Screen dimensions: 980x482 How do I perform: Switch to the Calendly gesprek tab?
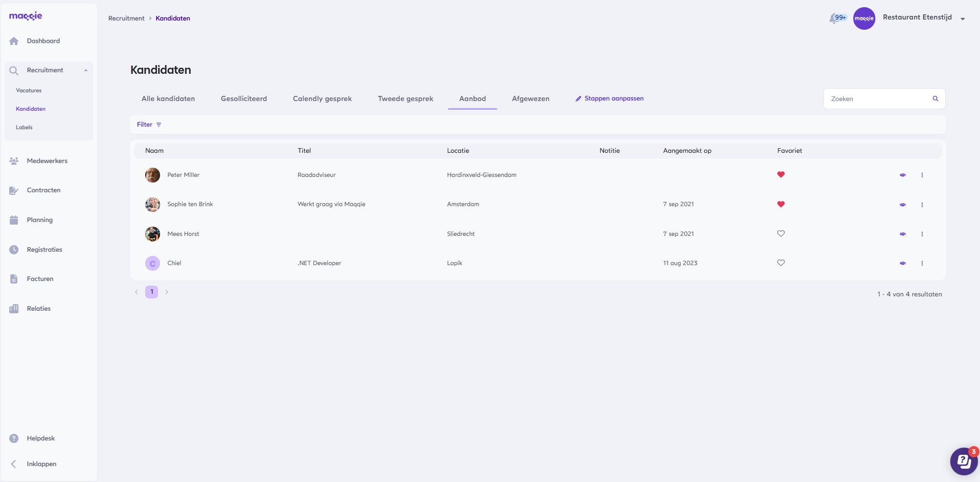pos(322,99)
